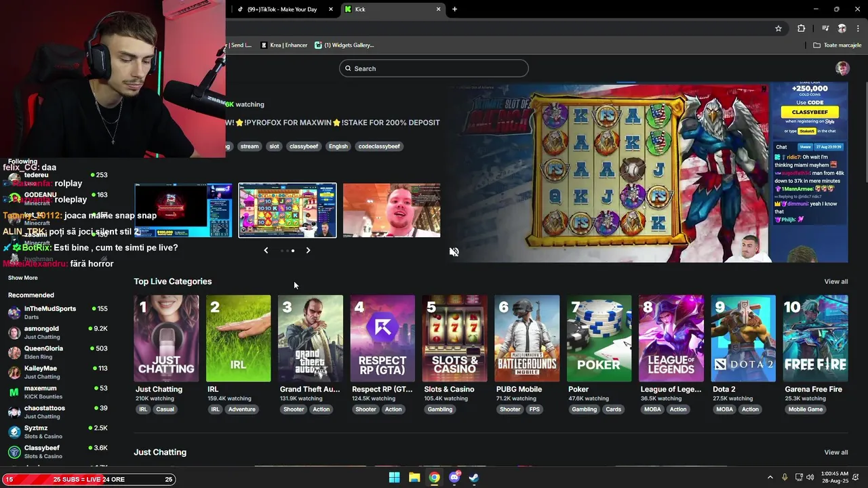Open Widgets Gallery bookmark
The width and height of the screenshot is (868, 488).
pyautogui.click(x=344, y=45)
